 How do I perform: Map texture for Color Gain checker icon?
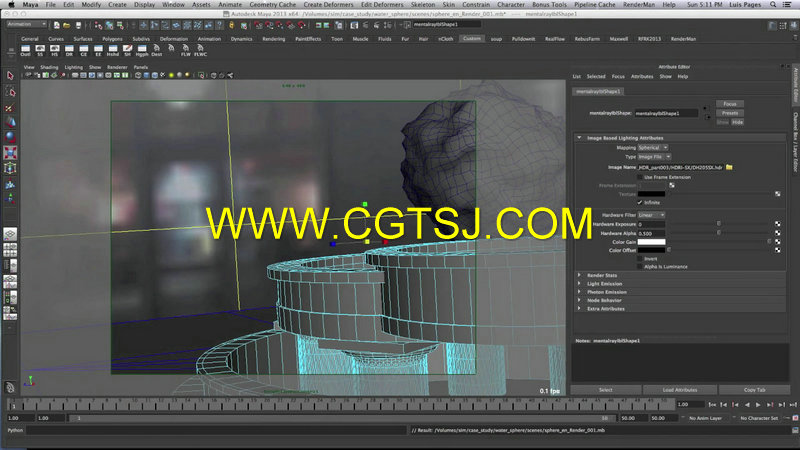point(778,242)
